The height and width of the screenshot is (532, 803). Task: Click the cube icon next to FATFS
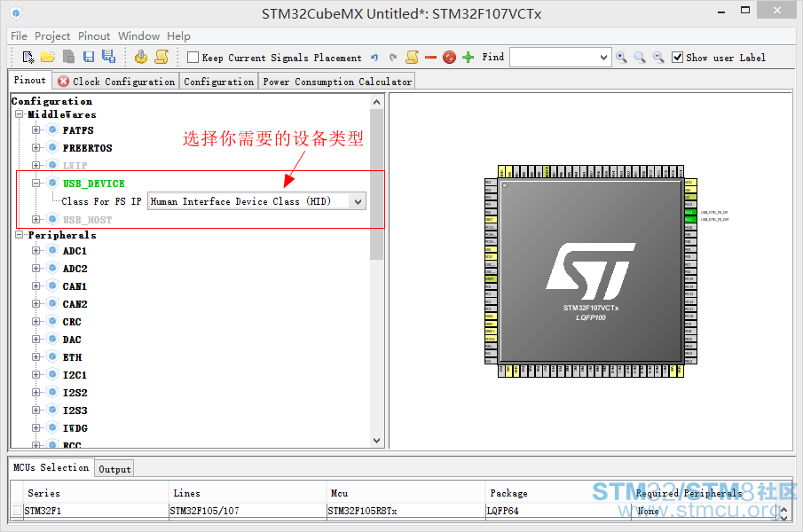(52, 129)
